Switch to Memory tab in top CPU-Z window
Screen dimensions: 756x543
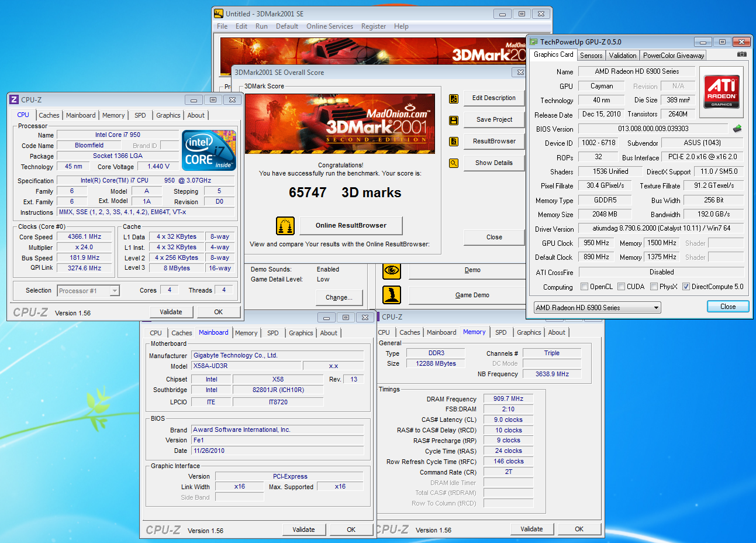[113, 115]
